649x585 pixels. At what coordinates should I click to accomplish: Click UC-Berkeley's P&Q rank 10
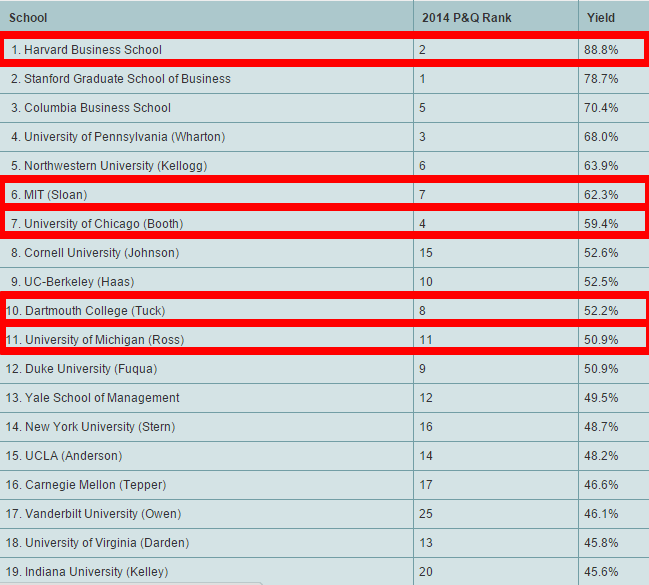click(426, 282)
